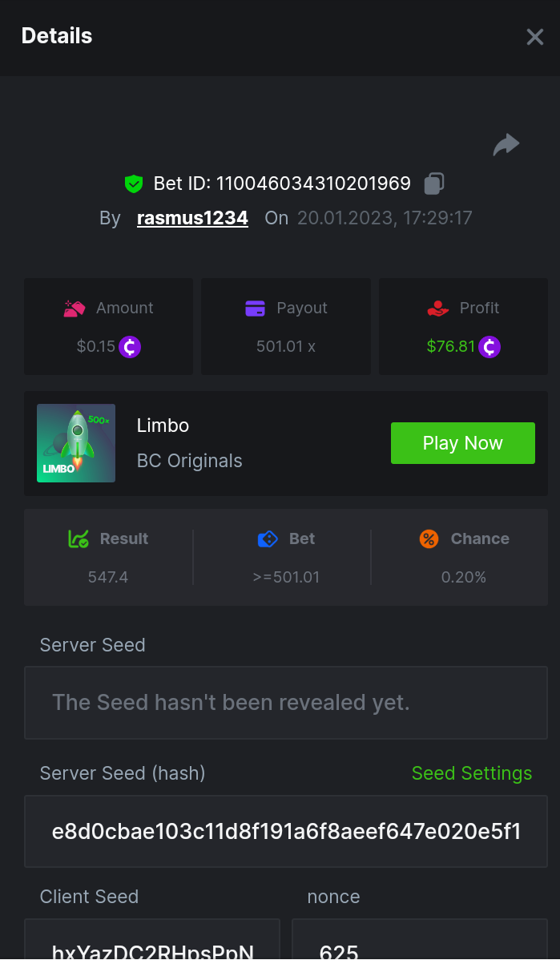Open the rasmus1234 user profile
560x960 pixels.
(x=192, y=218)
